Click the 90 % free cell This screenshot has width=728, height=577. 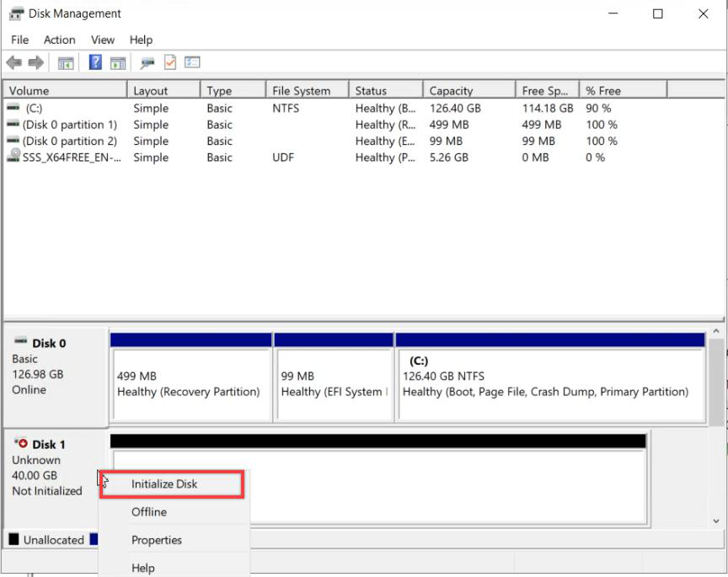coord(598,108)
